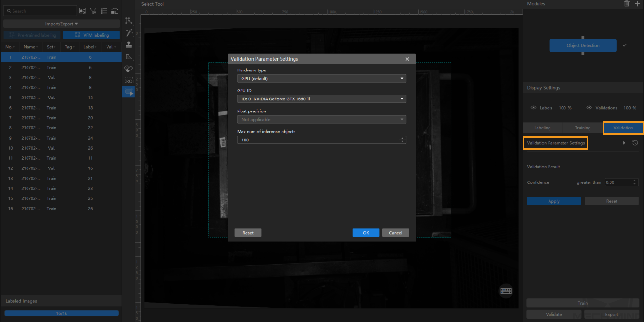Switch to the Labeling tab
The height and width of the screenshot is (322, 644).
pos(542,128)
